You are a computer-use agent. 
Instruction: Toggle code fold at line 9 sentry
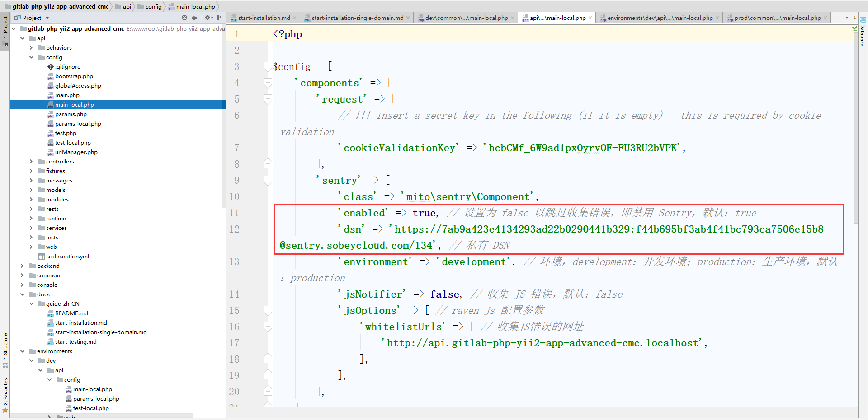(268, 181)
